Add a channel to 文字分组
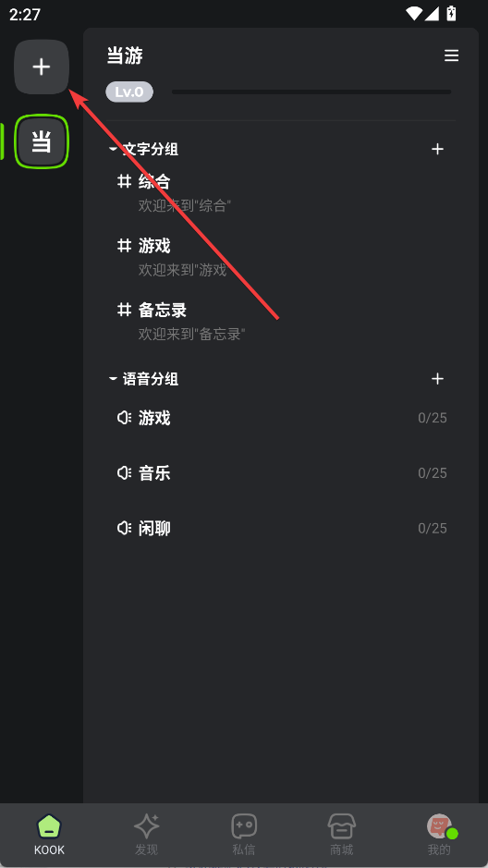This screenshot has height=868, width=488. click(x=437, y=149)
